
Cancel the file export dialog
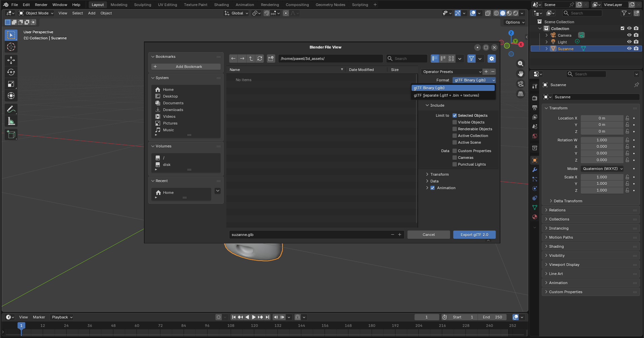pos(428,235)
